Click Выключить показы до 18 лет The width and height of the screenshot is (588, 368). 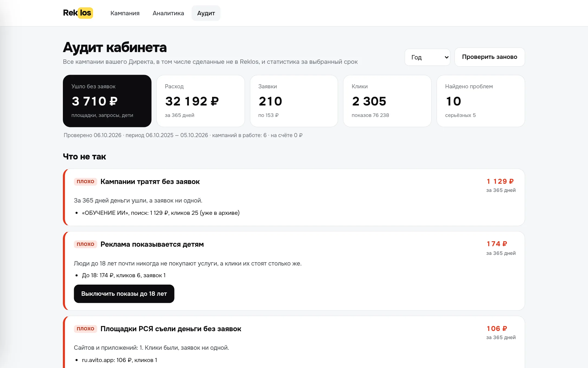tap(124, 294)
